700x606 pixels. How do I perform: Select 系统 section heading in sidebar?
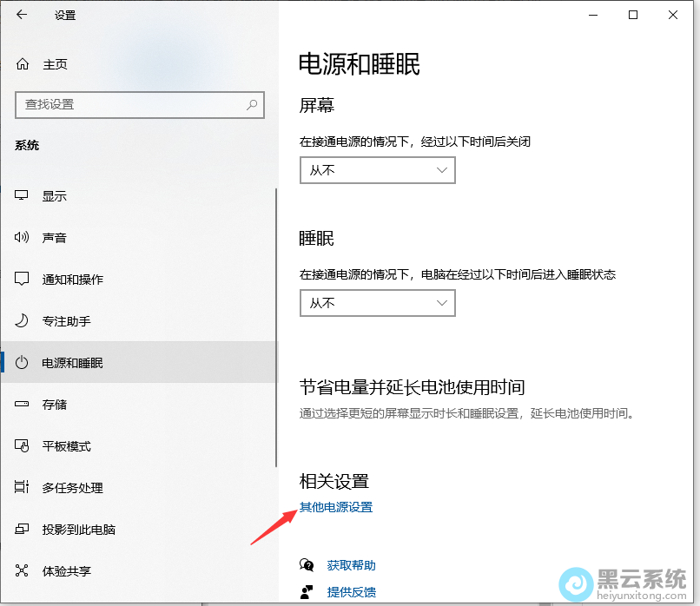[x=27, y=145]
